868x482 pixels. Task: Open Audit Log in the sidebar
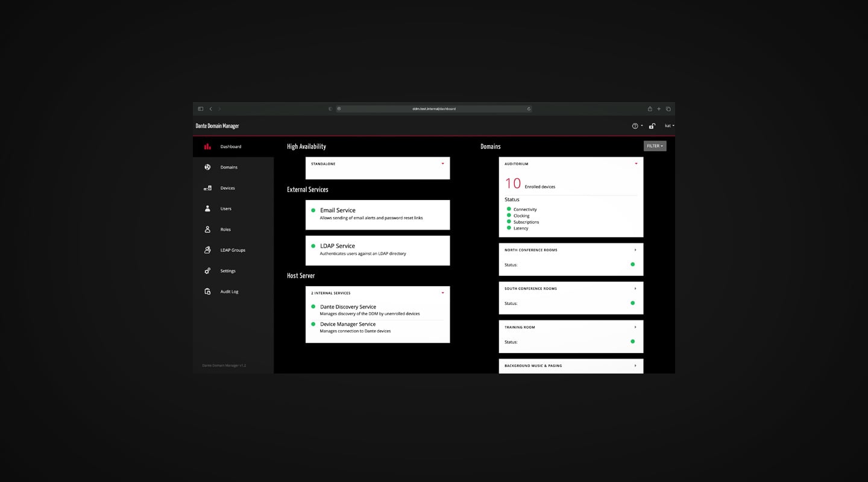[x=233, y=292]
